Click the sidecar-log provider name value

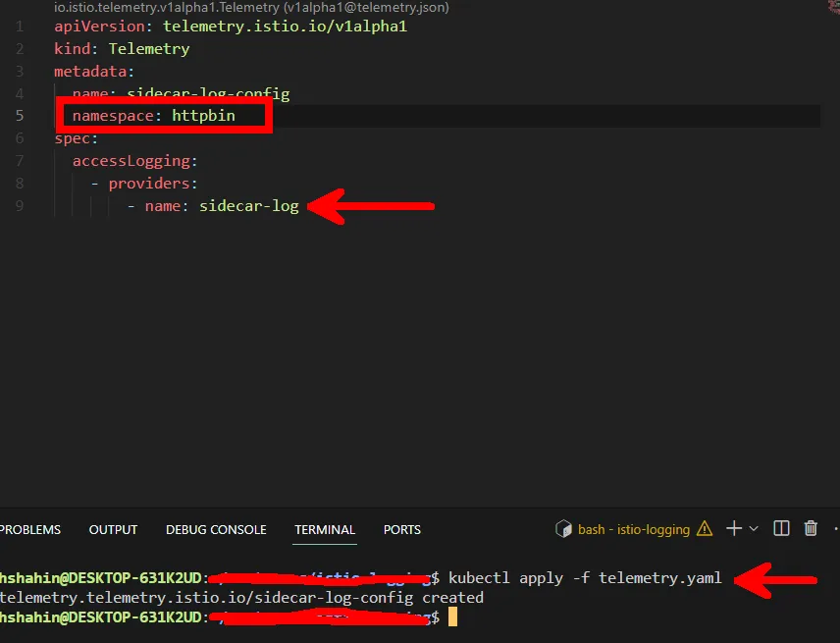249,206
